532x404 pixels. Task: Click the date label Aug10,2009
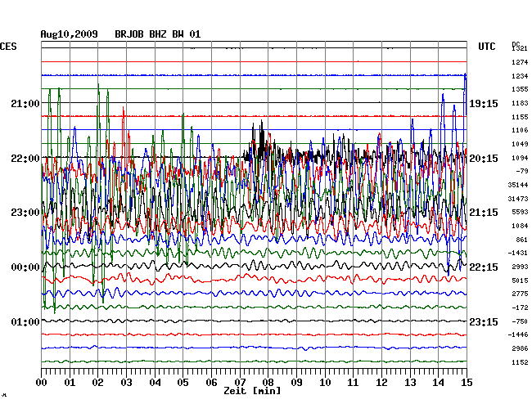pos(70,34)
